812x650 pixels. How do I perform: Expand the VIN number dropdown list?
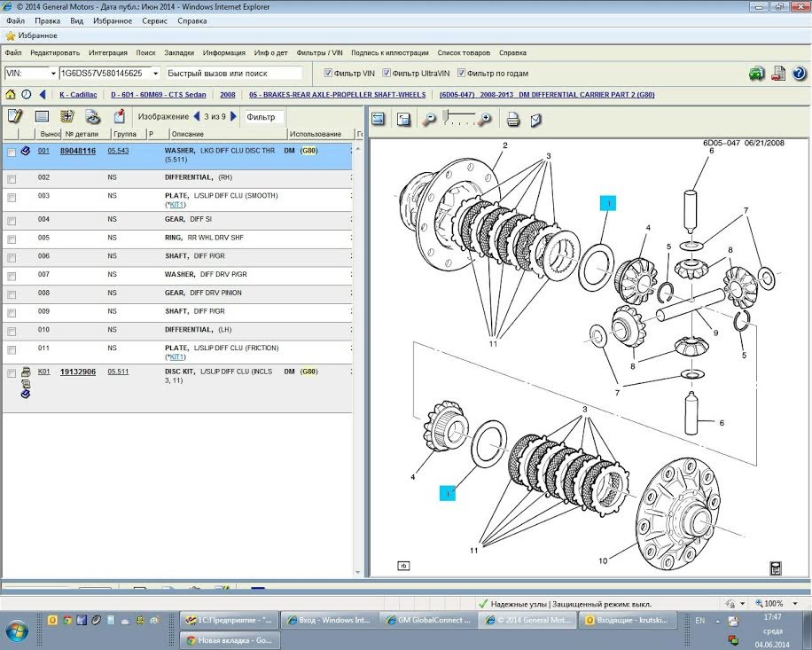pos(156,74)
